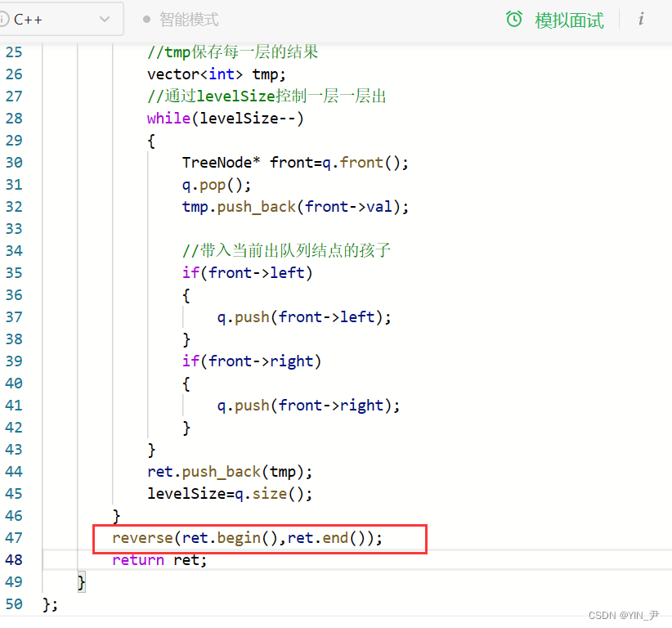Click levelSize=q.size(); statement
This screenshot has height=628, width=672.
[230, 494]
